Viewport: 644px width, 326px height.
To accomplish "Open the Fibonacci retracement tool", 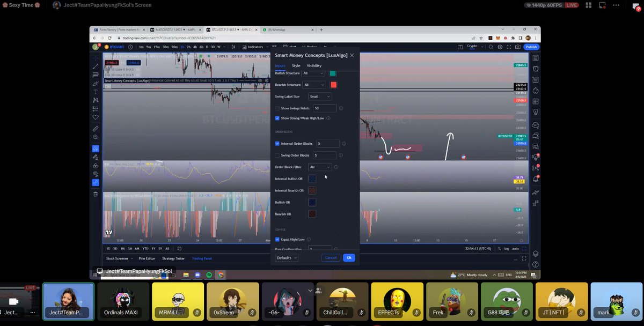I will point(96,75).
